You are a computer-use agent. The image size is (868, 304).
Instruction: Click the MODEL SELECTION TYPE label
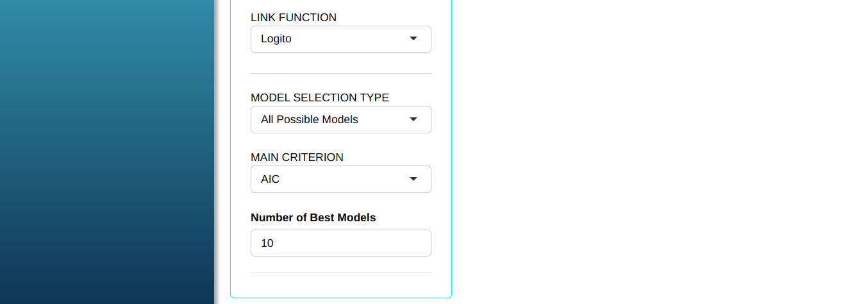[x=320, y=98]
